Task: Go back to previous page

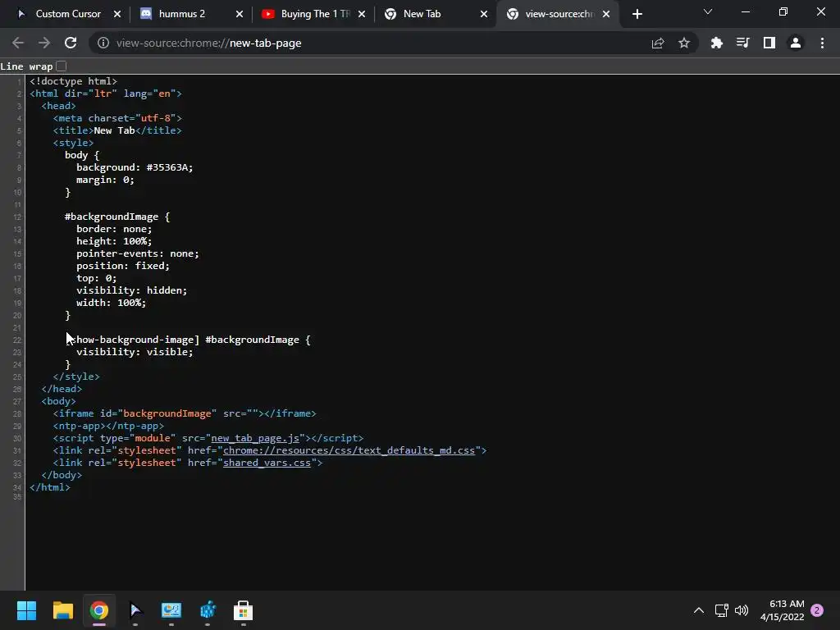Action: click(x=18, y=43)
